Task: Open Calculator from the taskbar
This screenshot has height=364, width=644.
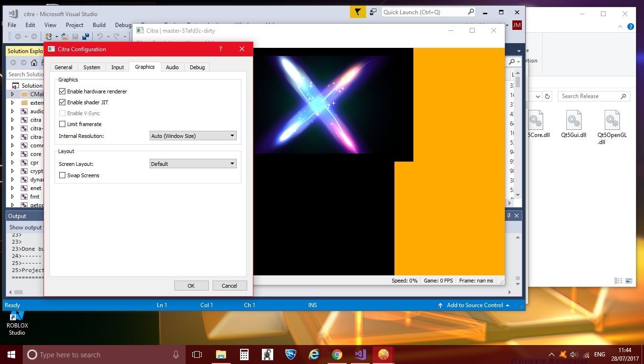Action: 244,355
